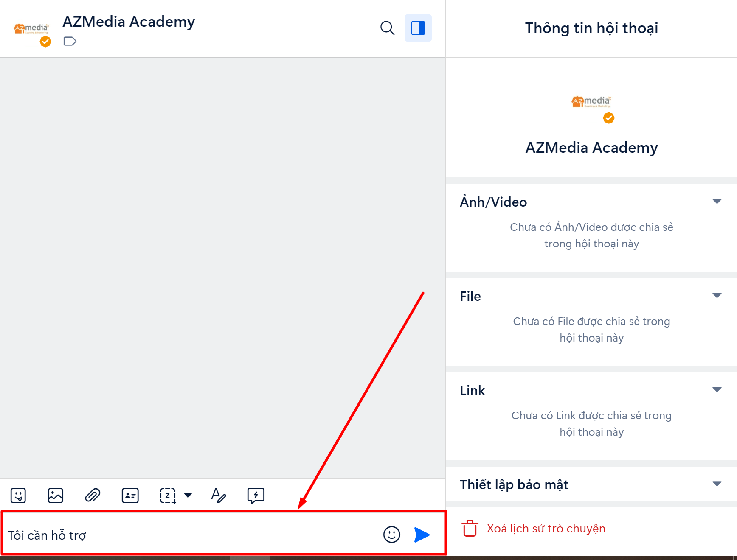Viewport: 737px width, 560px height.
Task: Click the tag label icon under the name
Action: pyautogui.click(x=70, y=41)
